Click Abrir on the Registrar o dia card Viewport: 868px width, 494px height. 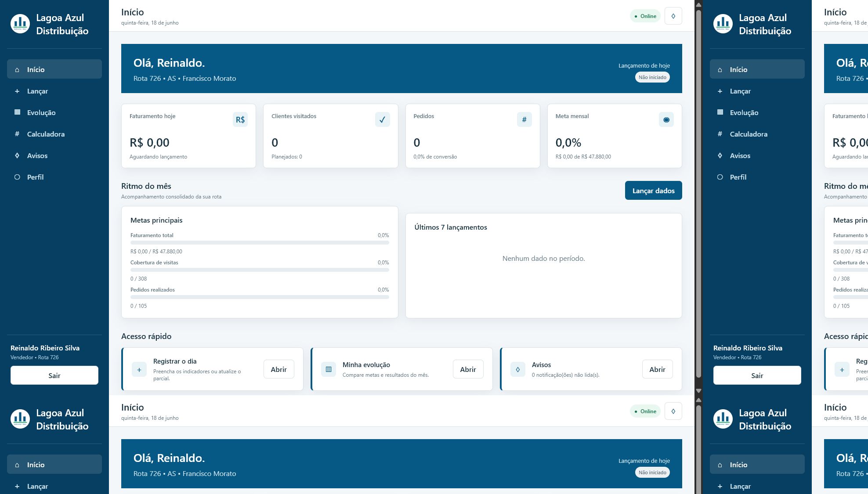[279, 369]
